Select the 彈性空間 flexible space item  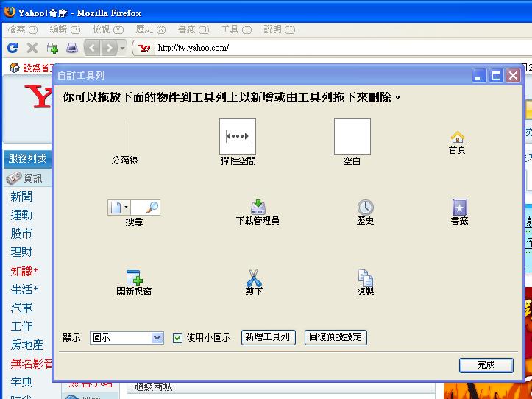point(238,142)
